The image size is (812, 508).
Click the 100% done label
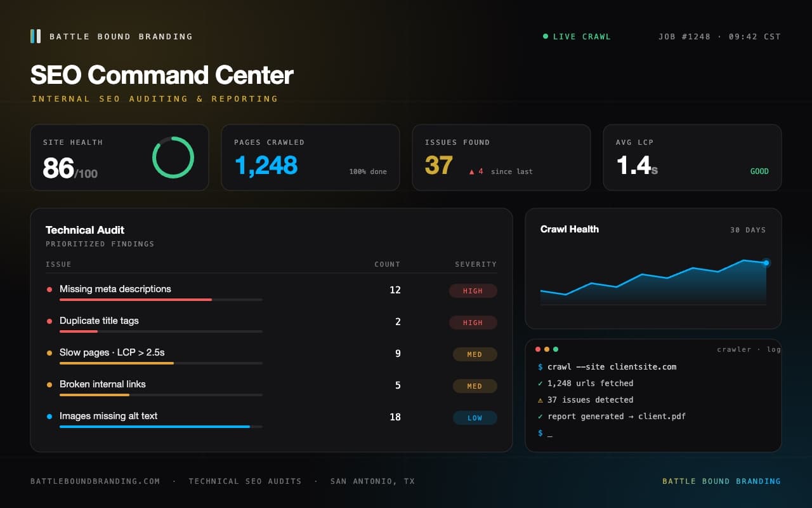point(368,171)
